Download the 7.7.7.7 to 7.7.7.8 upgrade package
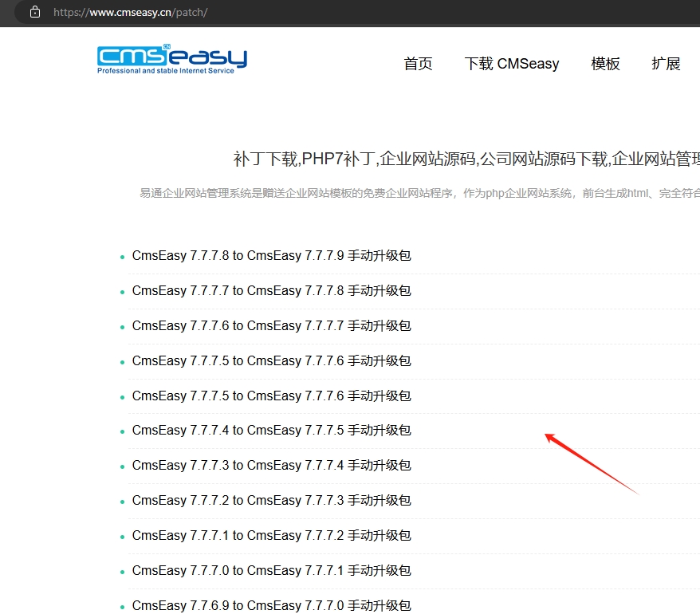Viewport: 700px width, 614px height. click(x=271, y=291)
